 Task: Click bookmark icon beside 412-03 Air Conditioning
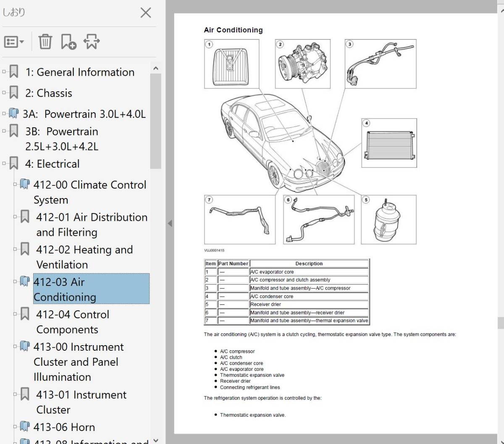25,282
